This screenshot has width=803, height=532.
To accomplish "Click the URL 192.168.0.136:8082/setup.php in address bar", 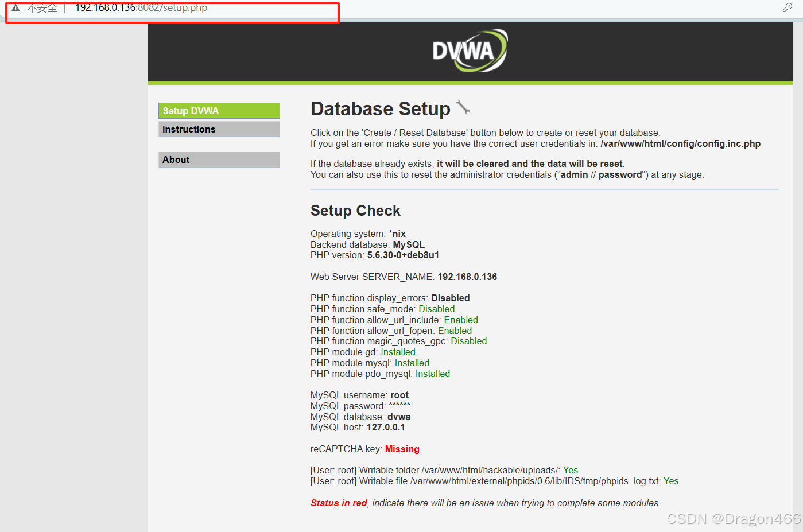I will [141, 7].
